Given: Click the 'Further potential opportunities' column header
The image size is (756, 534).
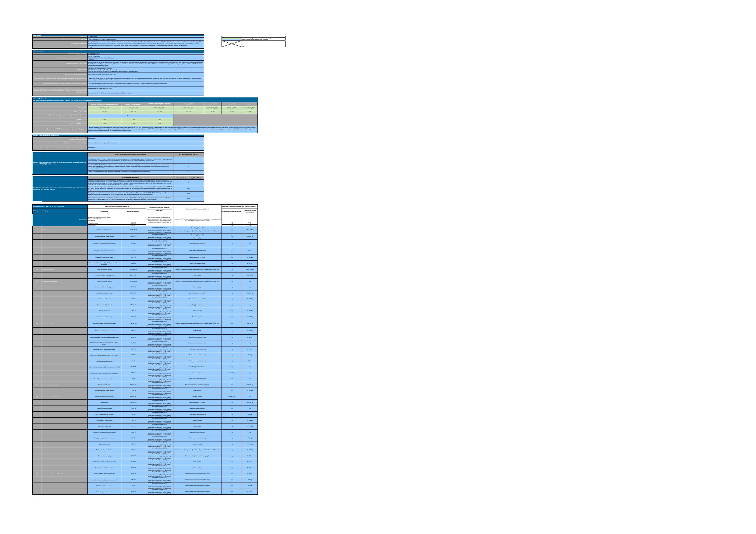Looking at the screenshot, I should [x=130, y=178].
